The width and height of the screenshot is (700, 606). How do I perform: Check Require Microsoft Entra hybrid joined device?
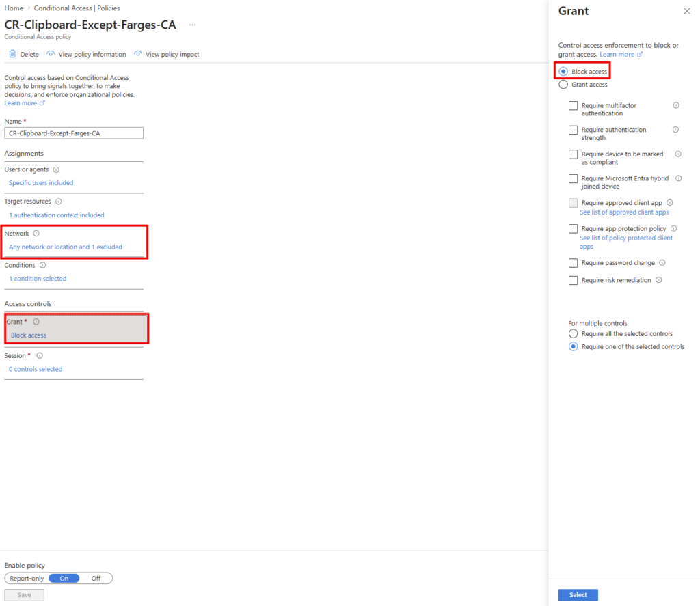click(x=574, y=178)
